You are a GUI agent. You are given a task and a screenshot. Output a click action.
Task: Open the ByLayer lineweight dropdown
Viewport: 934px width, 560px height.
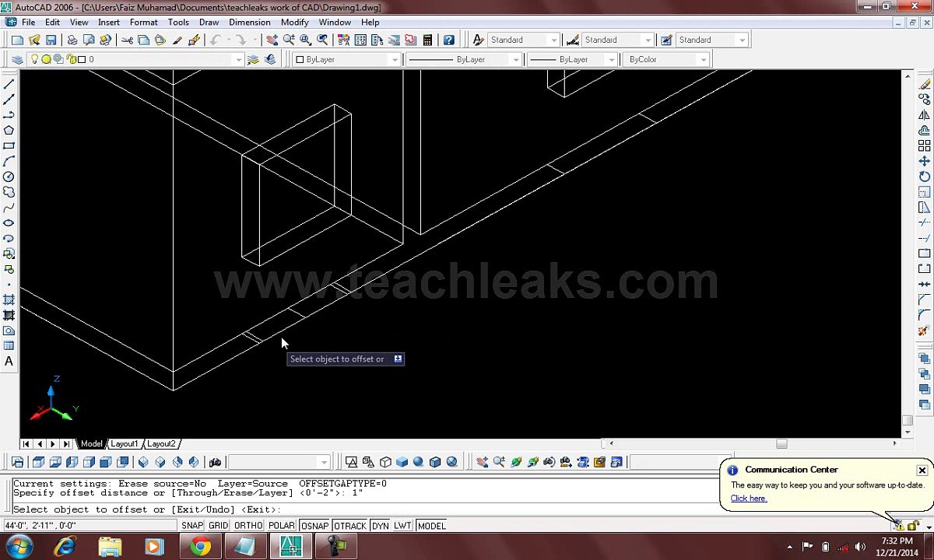click(572, 59)
